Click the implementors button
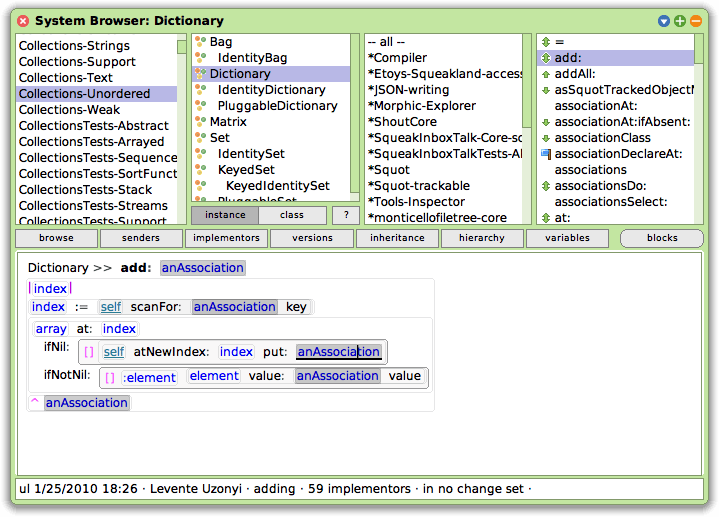The width and height of the screenshot is (719, 517). (x=226, y=238)
